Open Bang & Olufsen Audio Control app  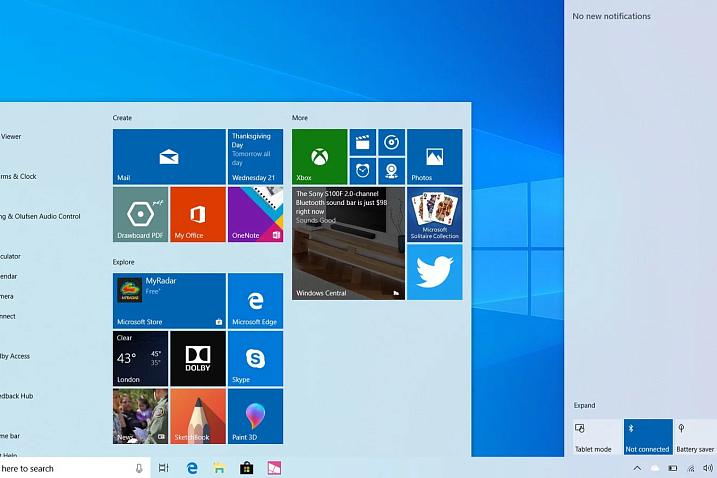pyautogui.click(x=40, y=216)
